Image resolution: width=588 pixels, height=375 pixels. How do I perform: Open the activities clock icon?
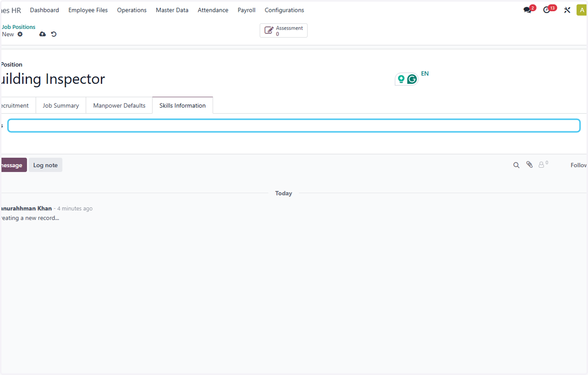point(547,10)
